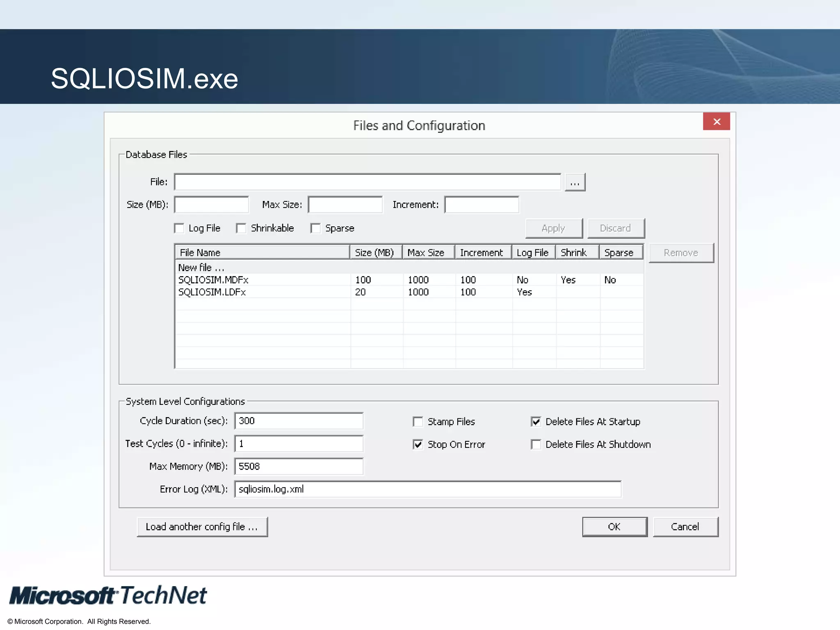Click the Size (MB) column header
The width and height of the screenshot is (840, 630).
[x=376, y=253]
